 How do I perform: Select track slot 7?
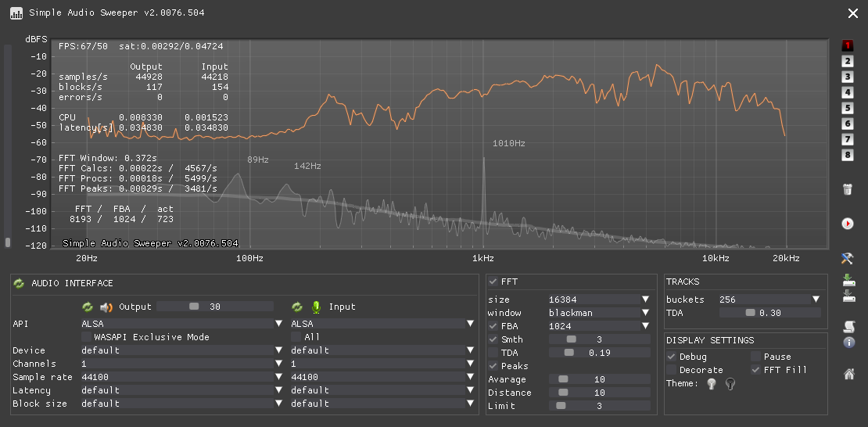click(847, 139)
